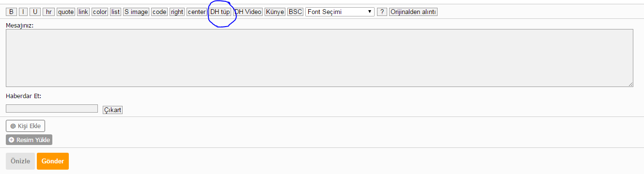Click the Orijinalden alıntı button
Screen dimensions: 644x174
click(x=413, y=12)
